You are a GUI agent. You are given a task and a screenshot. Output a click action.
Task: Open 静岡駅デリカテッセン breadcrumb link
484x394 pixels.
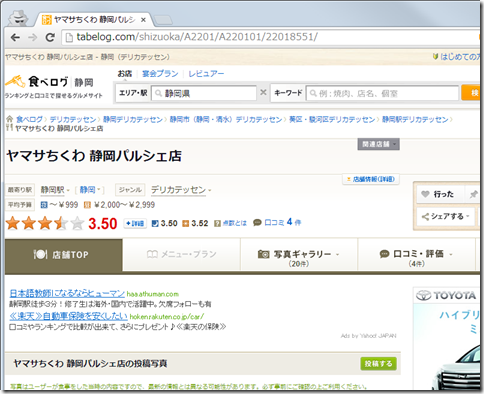[415, 119]
